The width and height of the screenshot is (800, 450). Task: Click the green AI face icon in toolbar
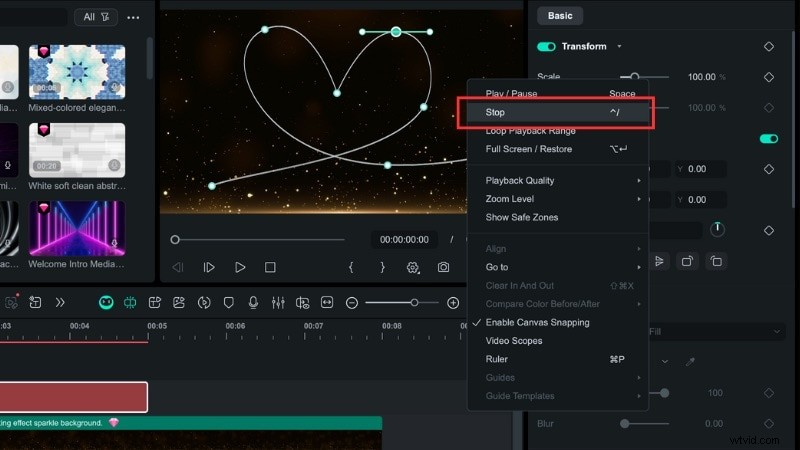pyautogui.click(x=106, y=303)
